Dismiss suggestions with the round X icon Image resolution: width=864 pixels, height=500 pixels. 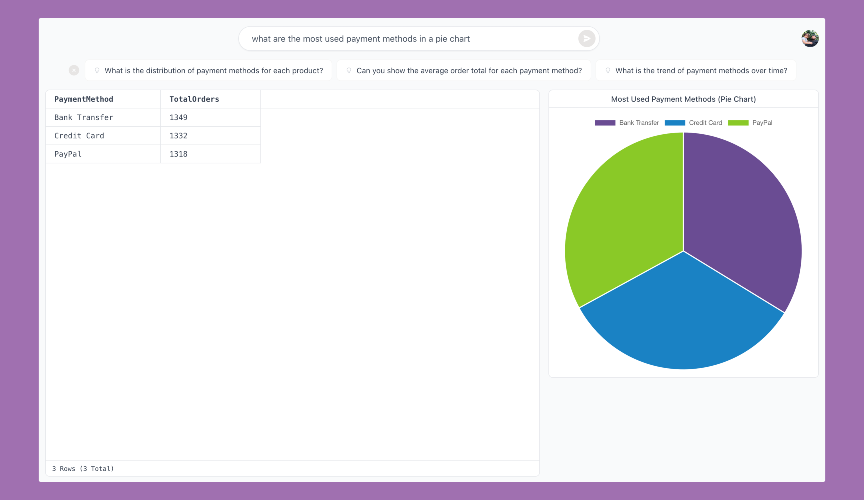tap(74, 70)
